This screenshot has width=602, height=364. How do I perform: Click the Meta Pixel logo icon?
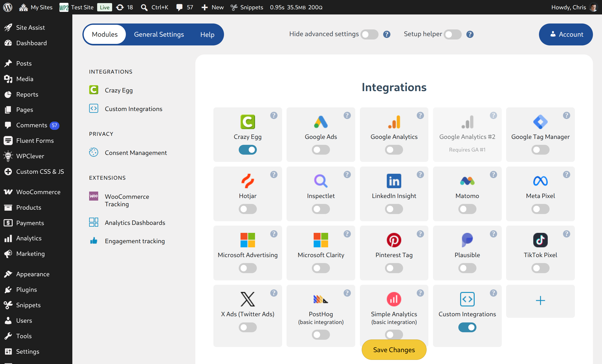click(x=540, y=181)
